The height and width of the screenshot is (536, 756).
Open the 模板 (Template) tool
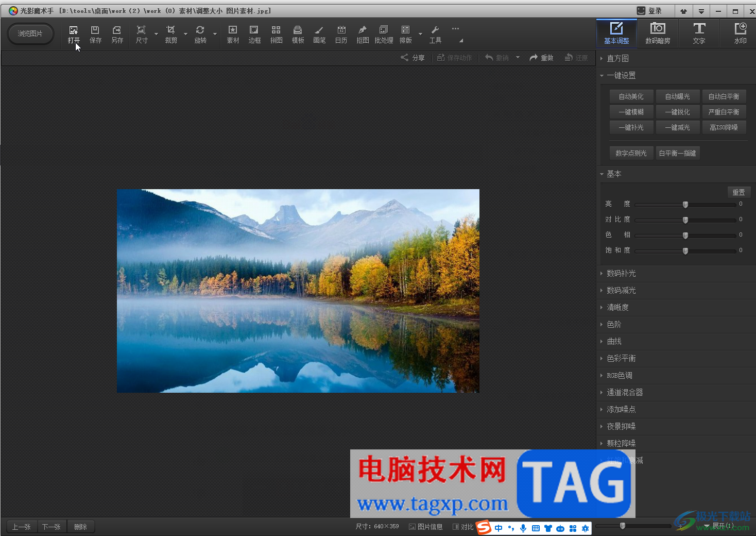(x=298, y=34)
